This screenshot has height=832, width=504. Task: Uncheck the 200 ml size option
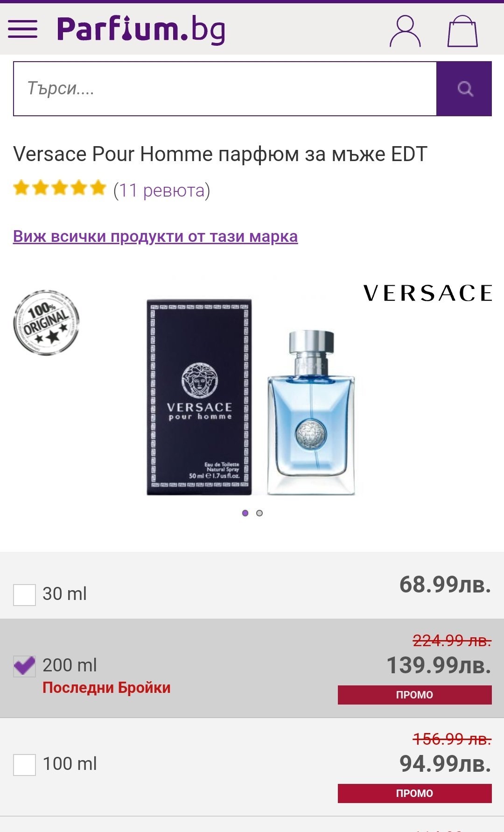(24, 666)
